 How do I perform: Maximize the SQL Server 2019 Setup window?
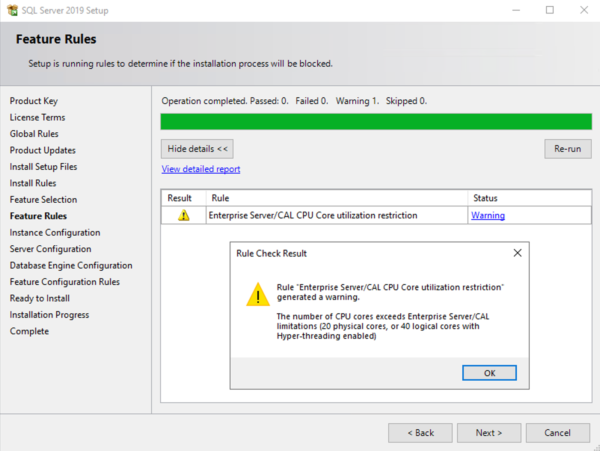(549, 10)
